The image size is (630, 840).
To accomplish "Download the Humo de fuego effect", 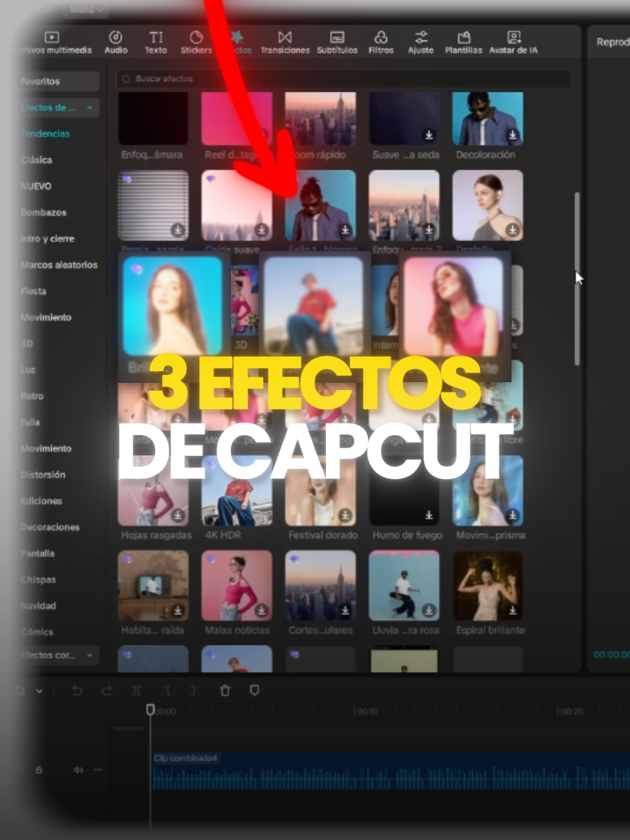I will click(x=429, y=515).
